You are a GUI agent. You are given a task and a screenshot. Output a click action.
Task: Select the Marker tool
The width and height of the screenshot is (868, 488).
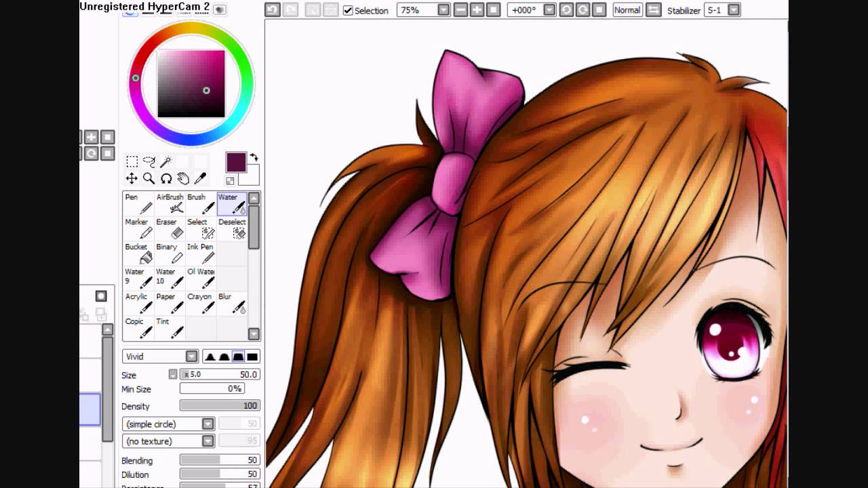coord(139,229)
